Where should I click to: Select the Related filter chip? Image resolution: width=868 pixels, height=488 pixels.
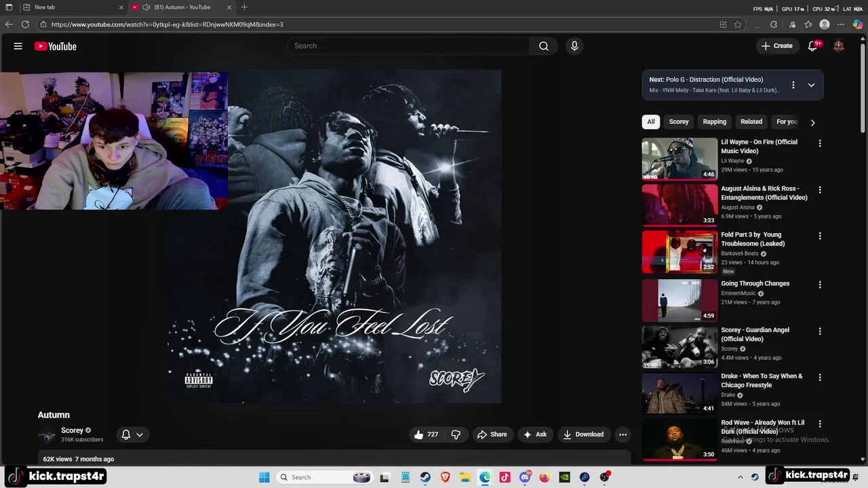pyautogui.click(x=751, y=122)
